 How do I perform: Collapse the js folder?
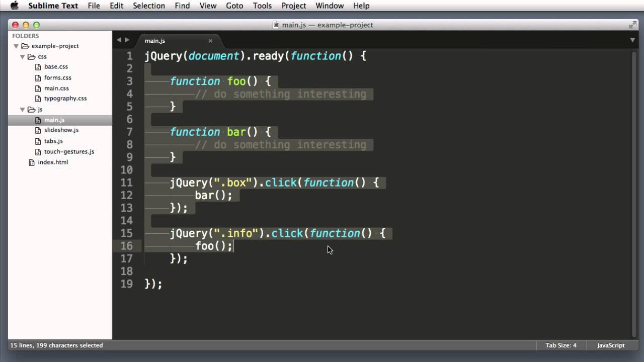[23, 110]
